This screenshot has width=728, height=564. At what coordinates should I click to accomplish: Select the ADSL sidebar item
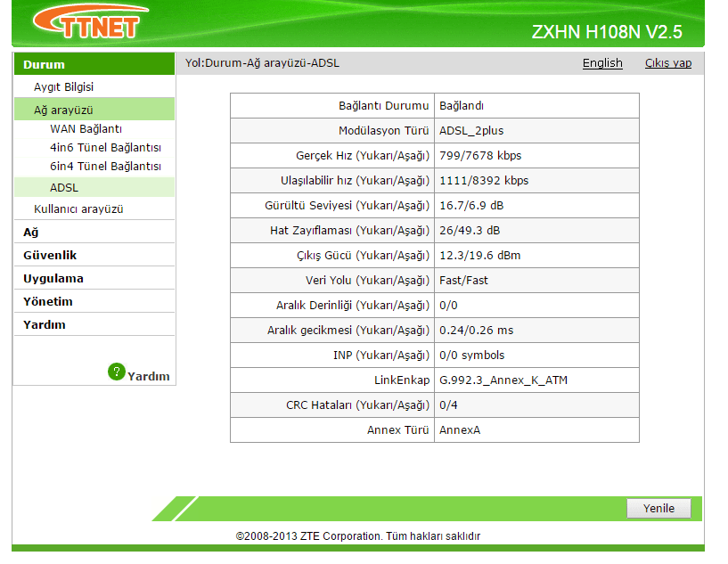[x=94, y=187]
